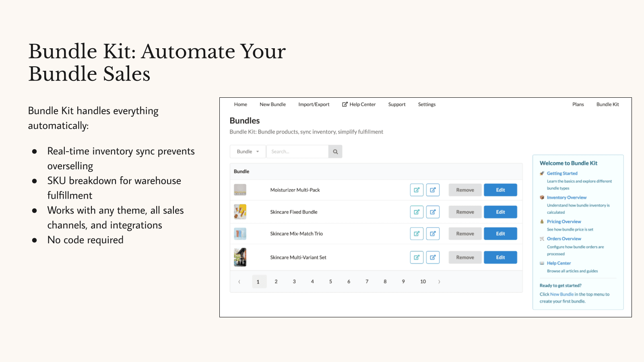Select page 2 in pagination
Image resolution: width=644 pixels, height=362 pixels.
[276, 282]
